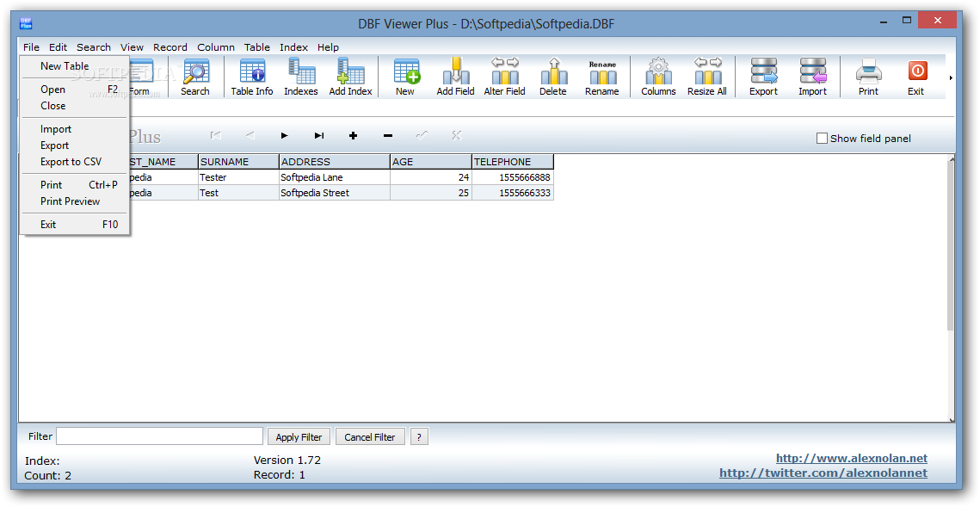Choose Print Preview from File menu
Screen dimensions: 980x507
(x=75, y=201)
